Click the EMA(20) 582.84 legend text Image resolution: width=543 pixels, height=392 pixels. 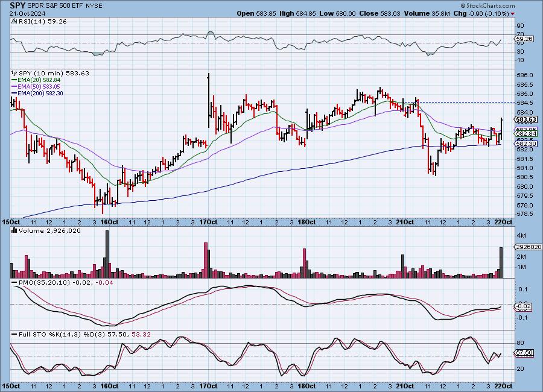pyautogui.click(x=39, y=80)
